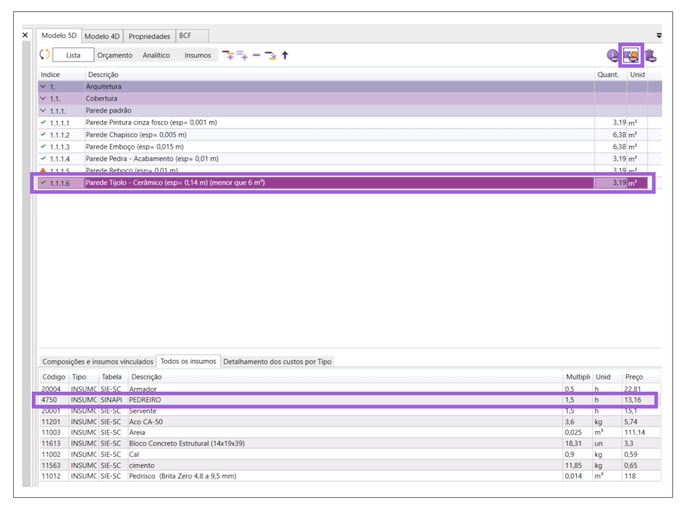Select the Cobertura group row
Viewport: 688px width, 514px height.
pos(350,98)
